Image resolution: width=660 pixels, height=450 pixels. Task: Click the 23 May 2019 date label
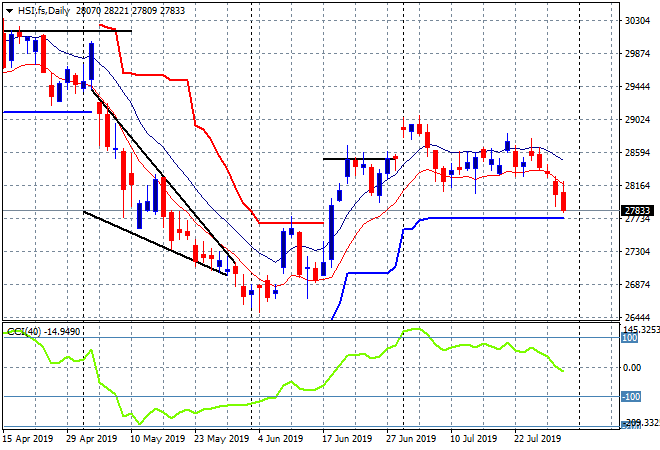(220, 438)
